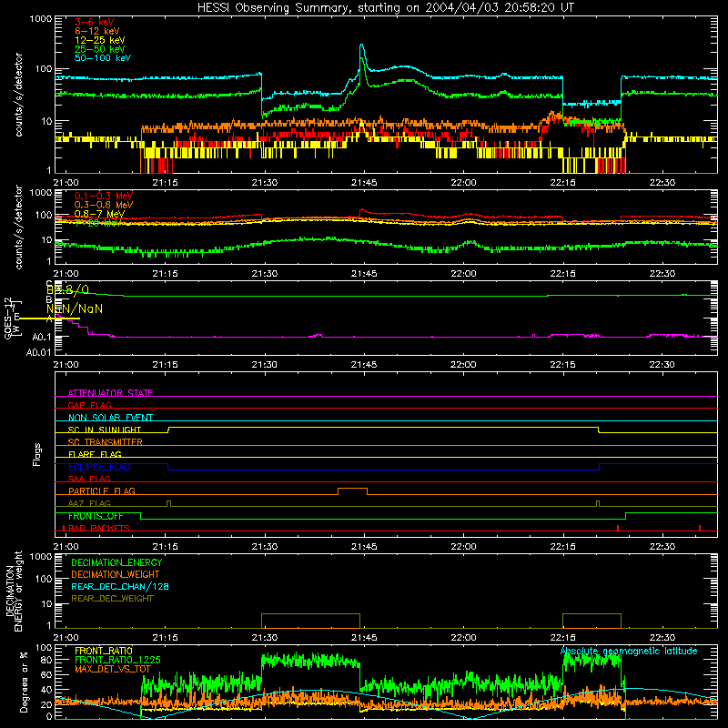
Task: Click the red '3-6 keV' legend label
Action: [95, 22]
